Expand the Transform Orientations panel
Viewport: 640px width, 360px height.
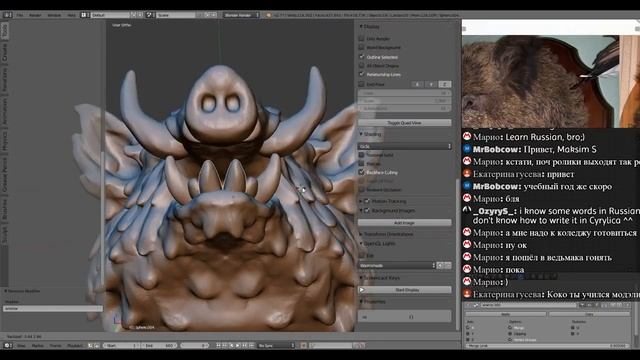(x=361, y=234)
